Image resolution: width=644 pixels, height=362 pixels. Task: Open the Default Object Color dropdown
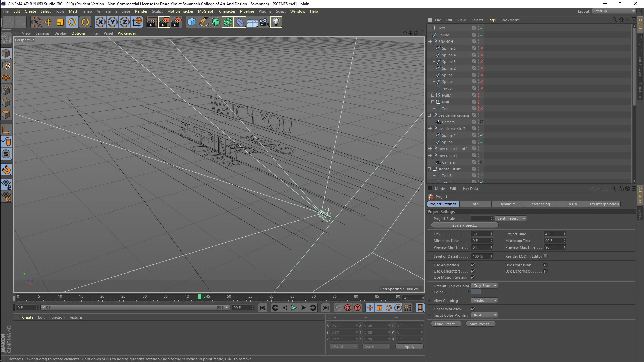coord(484,286)
